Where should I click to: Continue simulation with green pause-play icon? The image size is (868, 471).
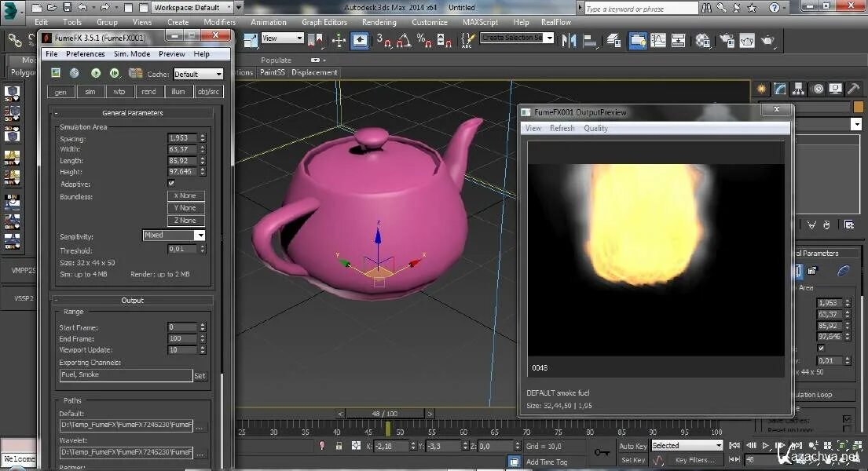click(115, 73)
